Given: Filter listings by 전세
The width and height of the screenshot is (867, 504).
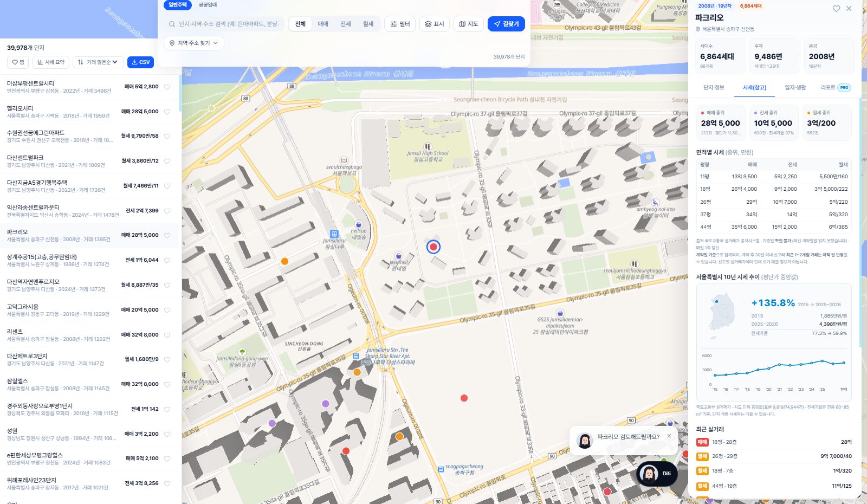Looking at the screenshot, I should click(346, 24).
